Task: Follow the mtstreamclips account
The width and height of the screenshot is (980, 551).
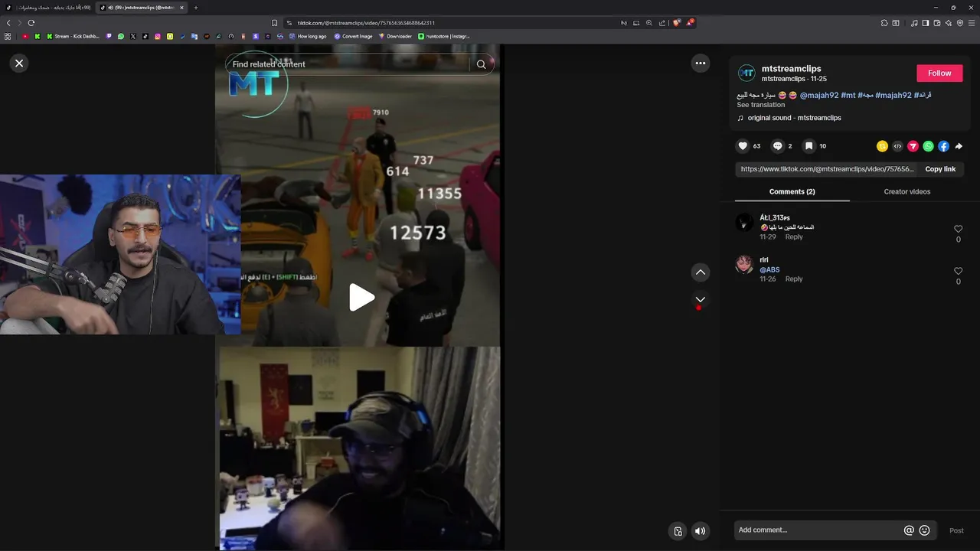Action: (939, 73)
